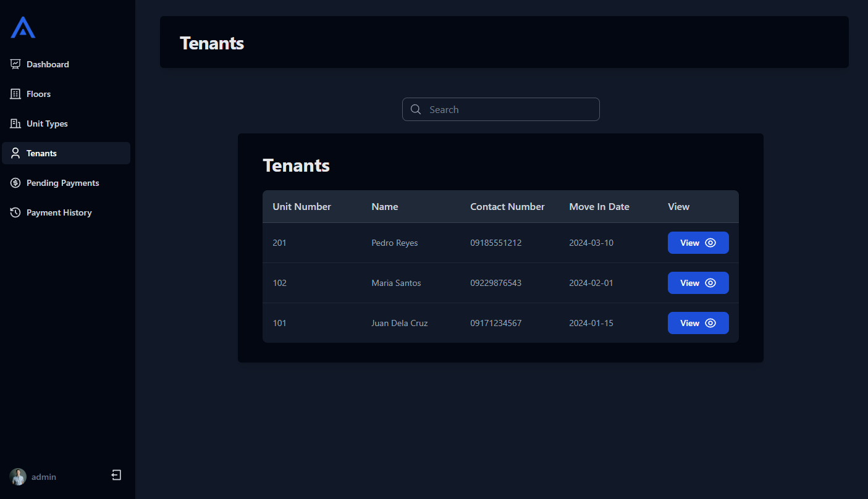Image resolution: width=868 pixels, height=499 pixels.
Task: Select the Unit Types menu label
Action: 47,124
